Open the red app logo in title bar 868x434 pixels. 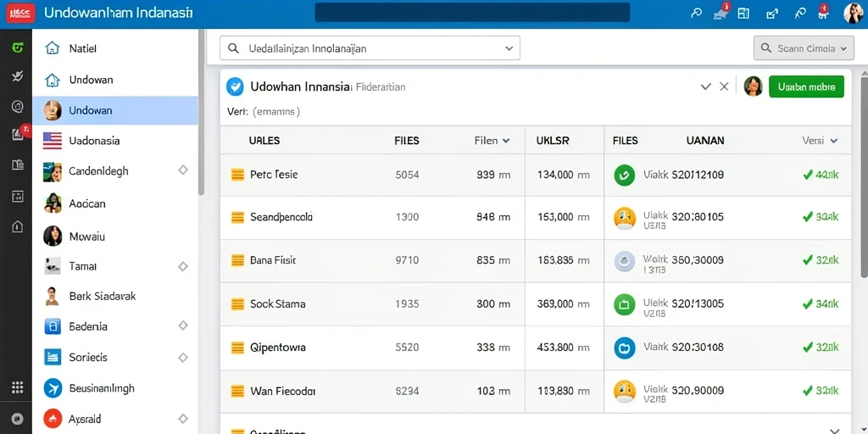click(20, 13)
